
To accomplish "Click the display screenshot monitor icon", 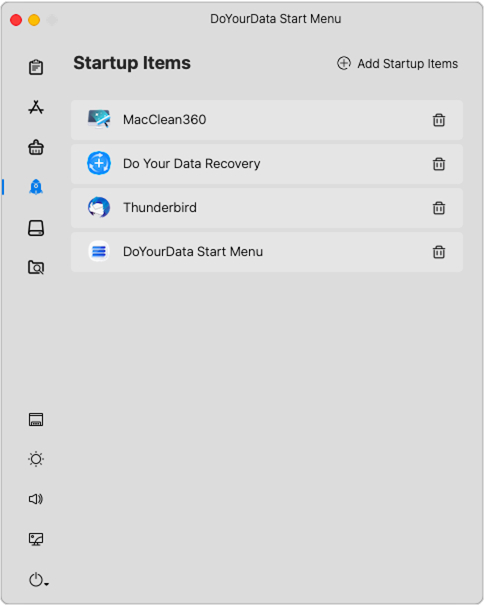I will click(x=36, y=539).
